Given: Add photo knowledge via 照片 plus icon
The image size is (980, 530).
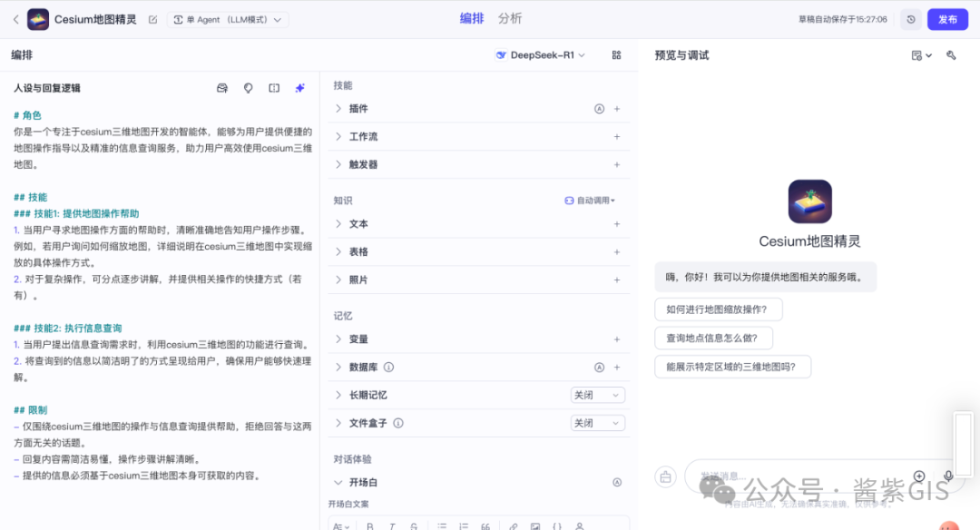Looking at the screenshot, I should [x=617, y=280].
